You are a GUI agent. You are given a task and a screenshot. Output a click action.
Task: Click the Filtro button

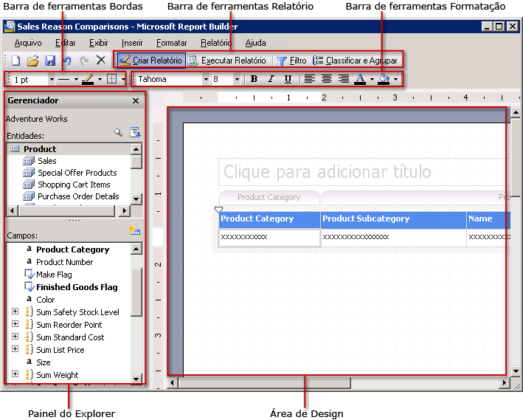coord(291,61)
